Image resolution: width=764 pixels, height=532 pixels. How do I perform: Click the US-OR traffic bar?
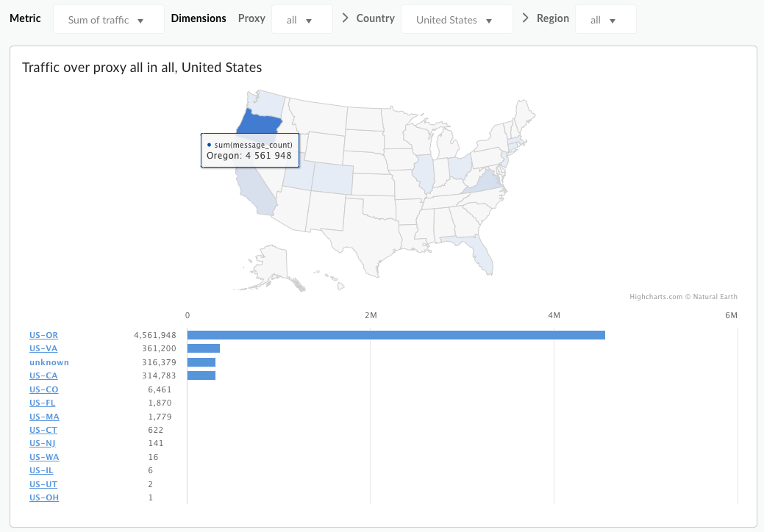pos(396,335)
